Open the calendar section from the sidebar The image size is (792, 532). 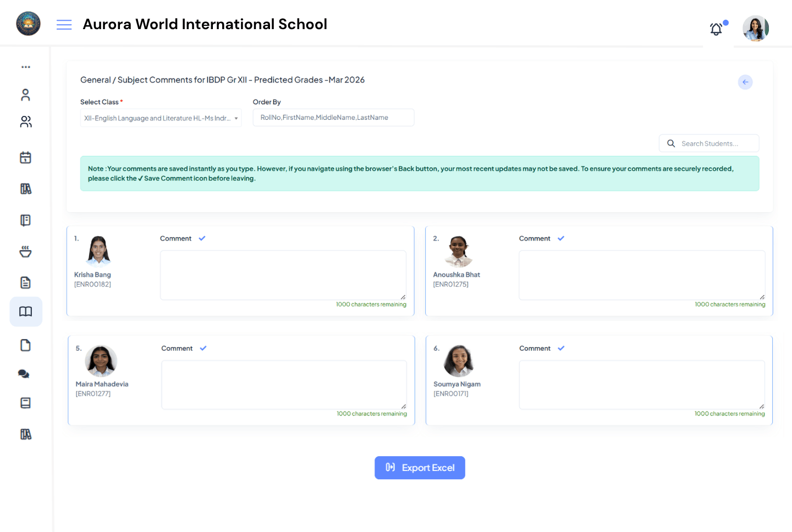(x=25, y=157)
